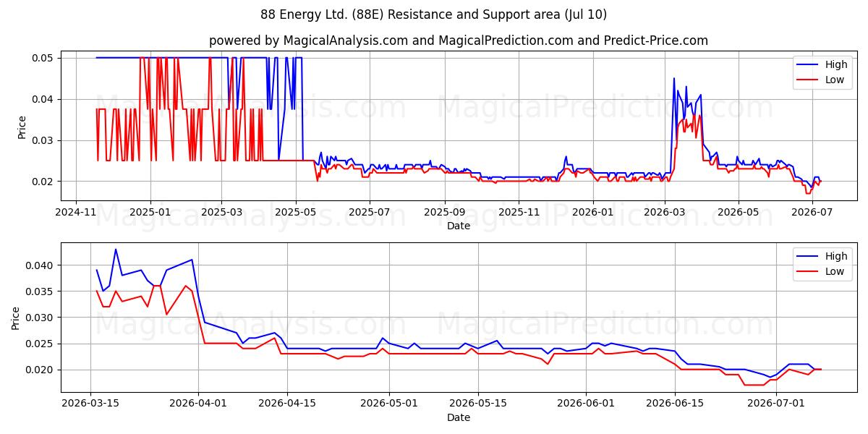The height and width of the screenshot is (434, 868).
Task: Click the '0.05' y-axis label on the top chart
Action: click(x=44, y=58)
